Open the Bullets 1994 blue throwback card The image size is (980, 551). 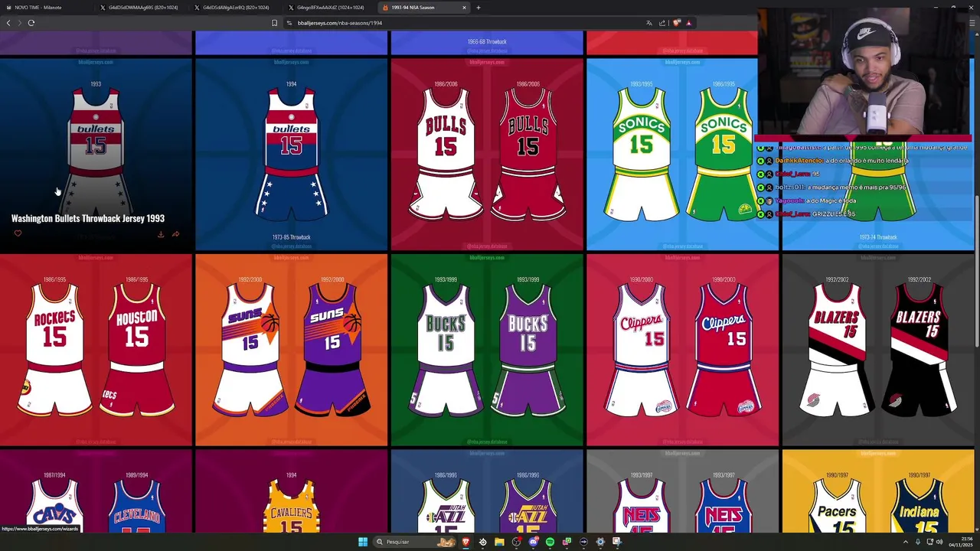[291, 154]
